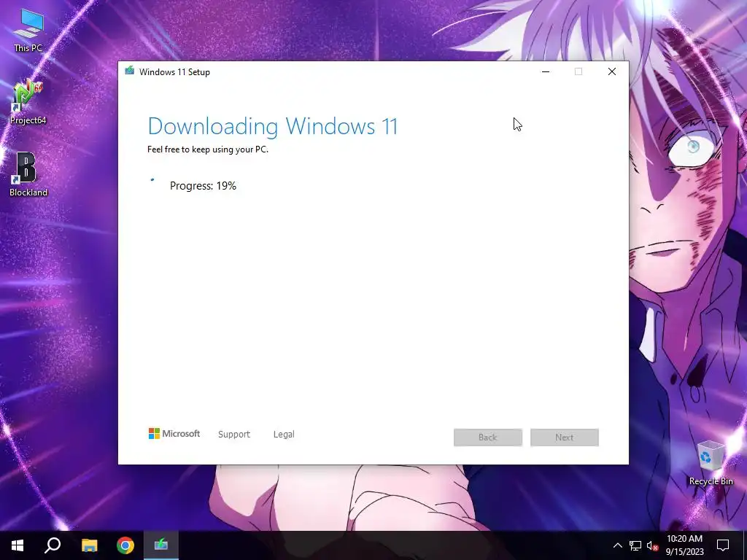This screenshot has height=560, width=747.
Task: Click the disabled Next button
Action: point(565,437)
